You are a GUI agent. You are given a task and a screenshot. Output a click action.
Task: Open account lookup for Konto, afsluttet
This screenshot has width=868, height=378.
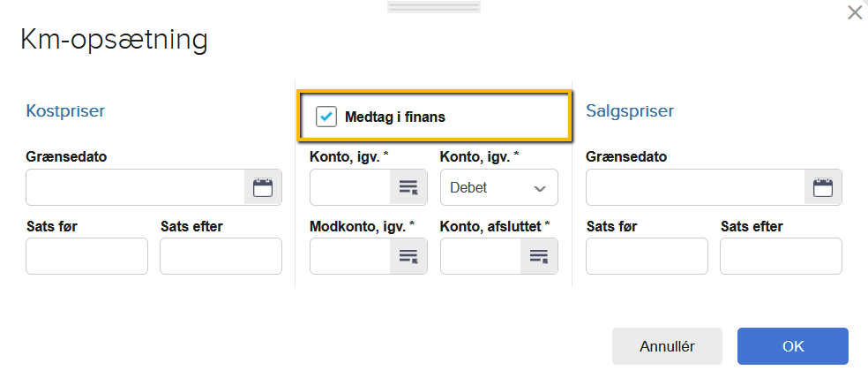click(539, 256)
